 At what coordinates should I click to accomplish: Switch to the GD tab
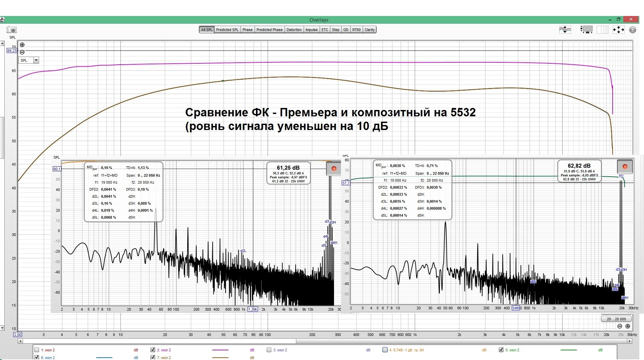[x=346, y=30]
